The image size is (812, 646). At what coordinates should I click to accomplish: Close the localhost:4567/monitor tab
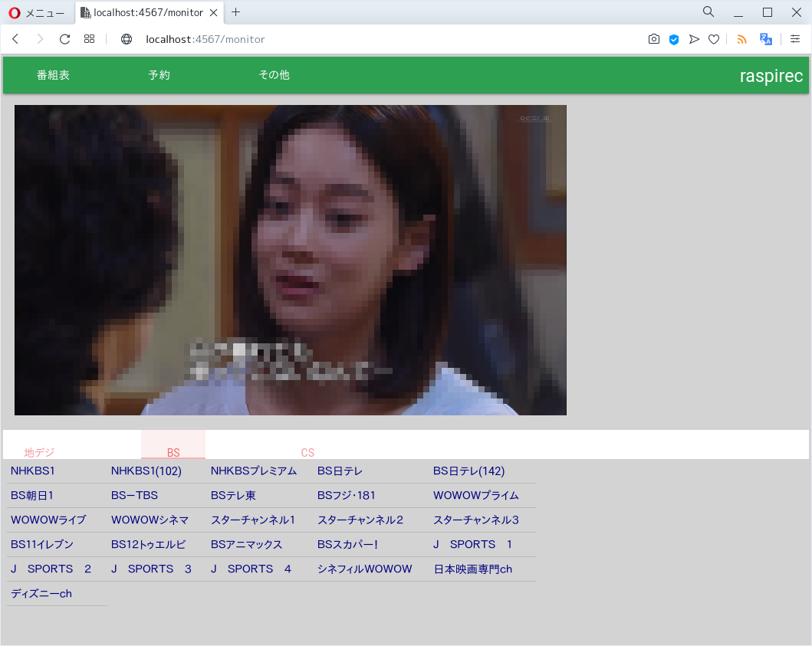[x=213, y=12]
